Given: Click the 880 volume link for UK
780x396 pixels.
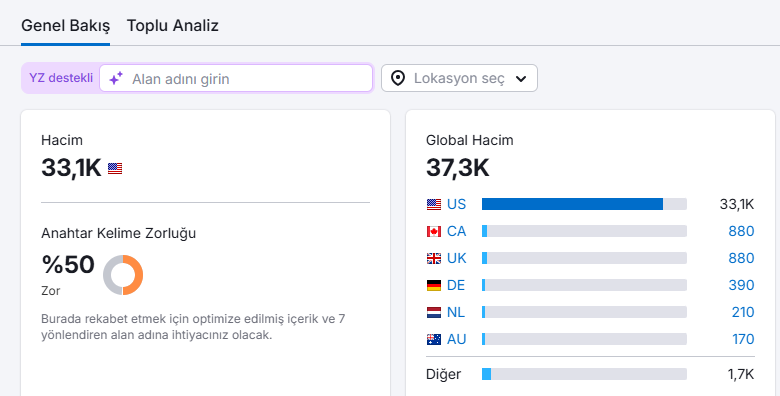Looking at the screenshot, I should (741, 258).
